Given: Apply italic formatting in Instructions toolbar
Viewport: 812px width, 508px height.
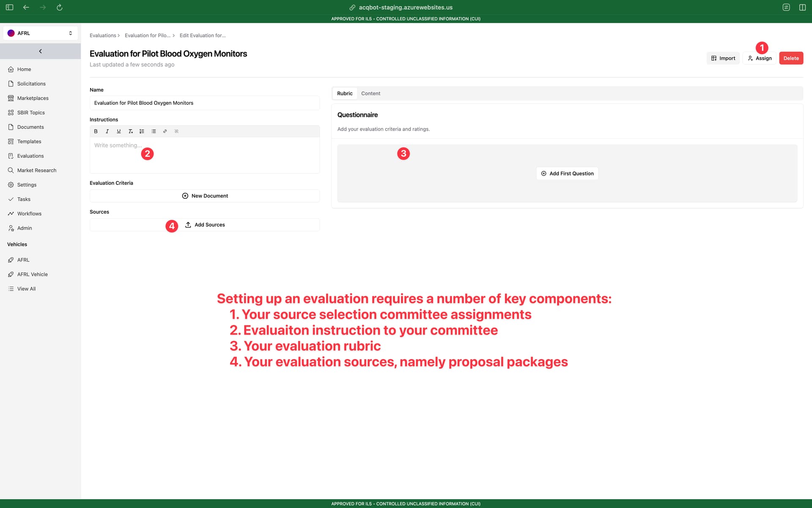Looking at the screenshot, I should 107,131.
